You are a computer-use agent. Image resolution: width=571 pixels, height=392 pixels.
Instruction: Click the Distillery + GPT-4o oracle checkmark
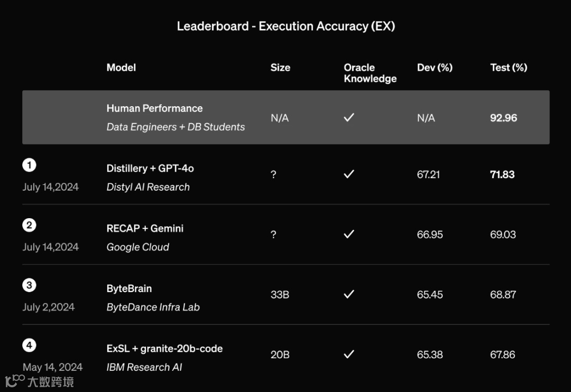coord(349,174)
